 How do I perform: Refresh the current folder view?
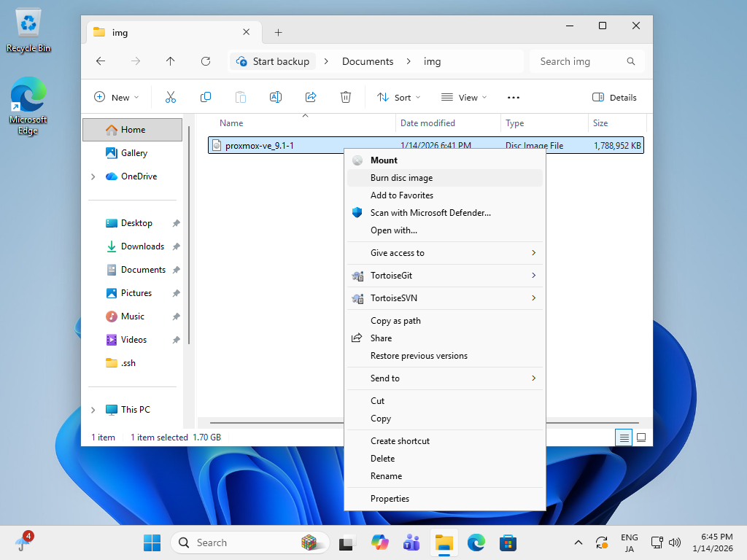(x=206, y=61)
